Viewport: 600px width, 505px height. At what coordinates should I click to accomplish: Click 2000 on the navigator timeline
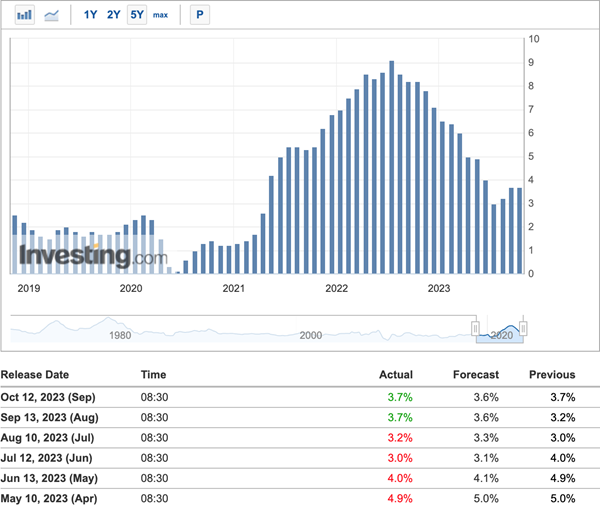(x=311, y=336)
